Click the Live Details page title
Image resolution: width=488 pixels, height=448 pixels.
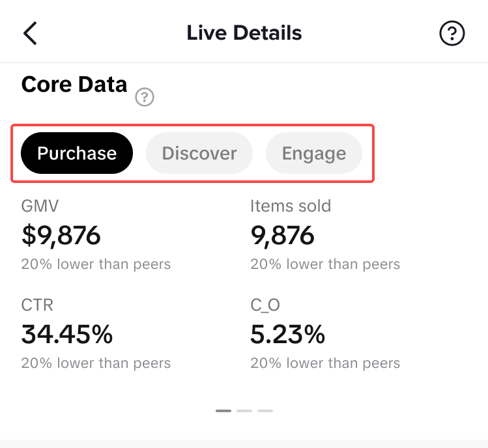pos(244,33)
